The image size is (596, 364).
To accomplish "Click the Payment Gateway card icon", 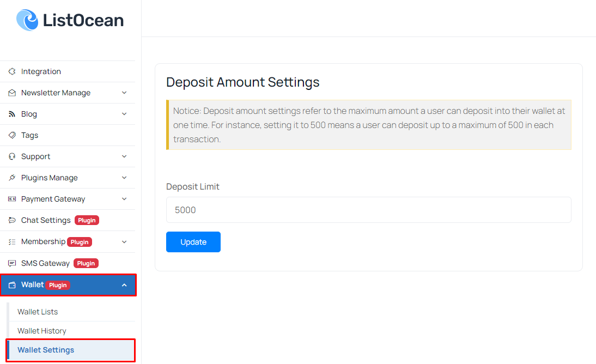I will coord(12,199).
